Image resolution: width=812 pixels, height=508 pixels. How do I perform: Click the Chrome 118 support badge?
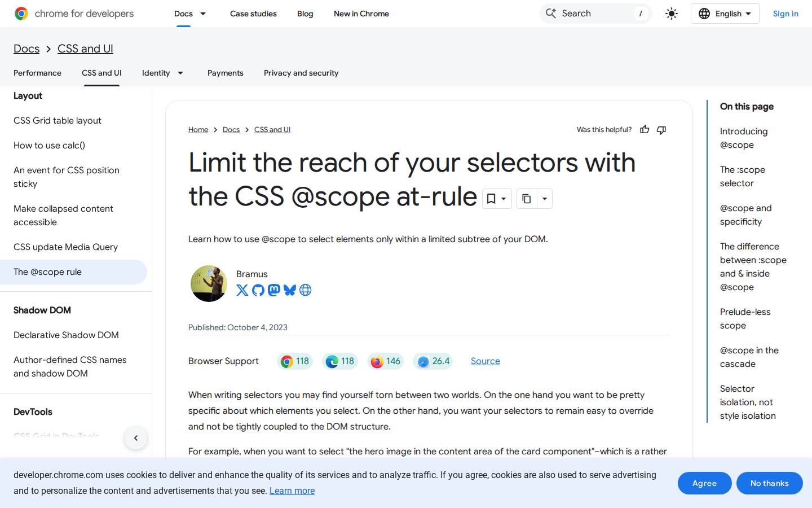pos(295,361)
